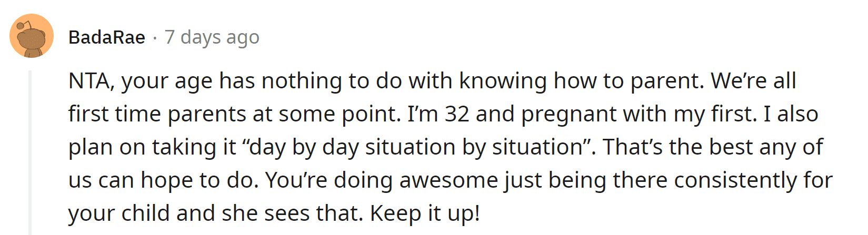
Task: Click the phrase 'Keep it up!'
Action: [425, 213]
